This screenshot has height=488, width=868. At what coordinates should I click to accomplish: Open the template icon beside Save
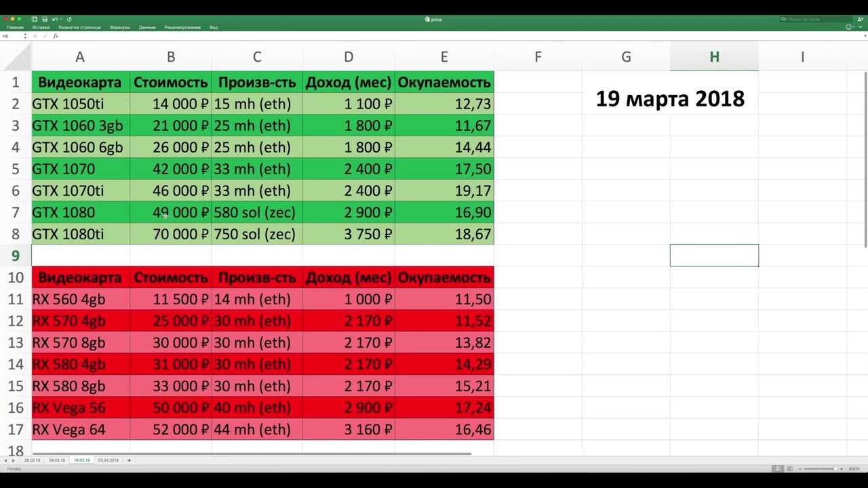(x=35, y=19)
